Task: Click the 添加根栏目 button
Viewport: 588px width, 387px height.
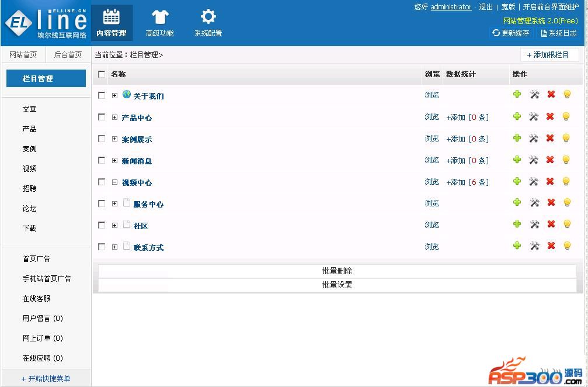Action: click(549, 55)
